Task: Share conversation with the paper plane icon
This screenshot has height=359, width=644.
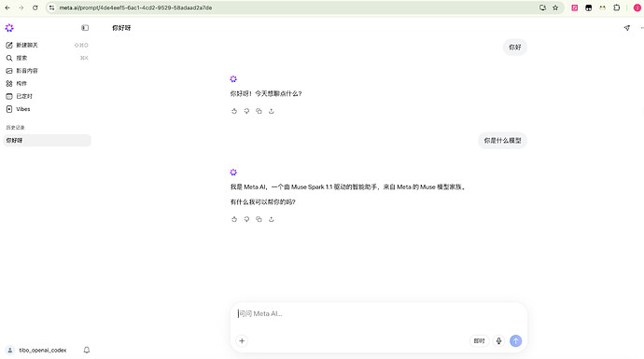Action: pyautogui.click(x=627, y=28)
